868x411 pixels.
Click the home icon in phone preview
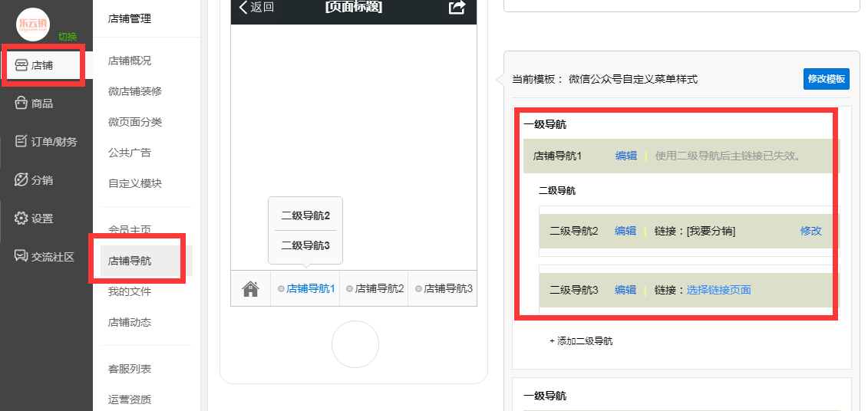coord(250,289)
